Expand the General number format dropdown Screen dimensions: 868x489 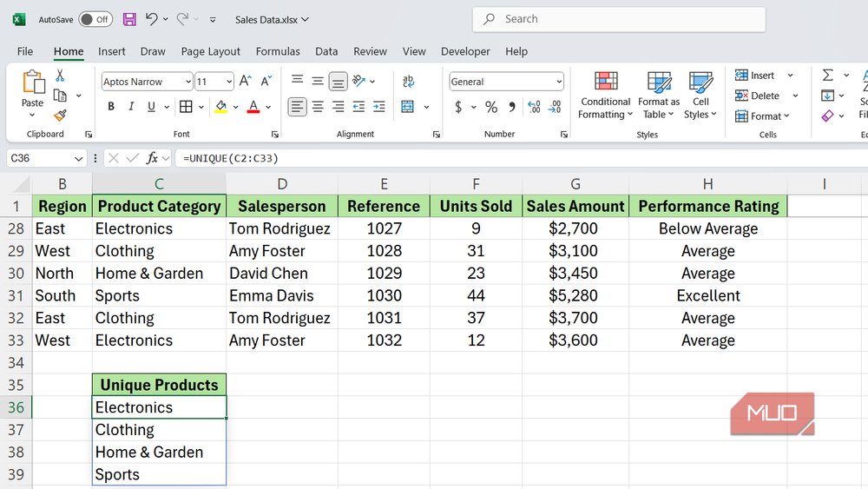[x=558, y=82]
